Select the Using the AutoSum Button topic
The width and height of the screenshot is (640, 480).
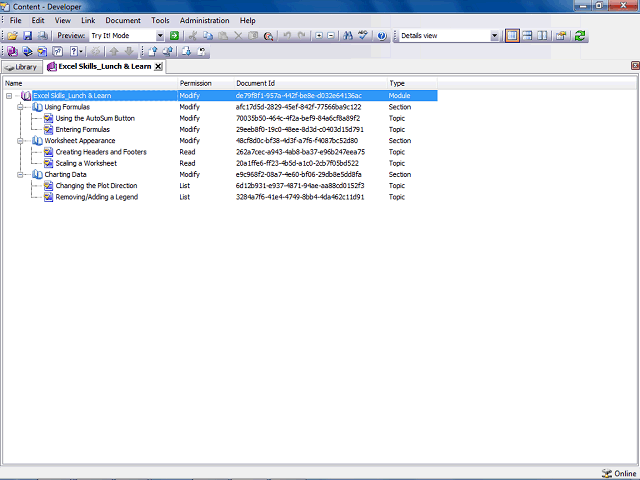pos(95,118)
